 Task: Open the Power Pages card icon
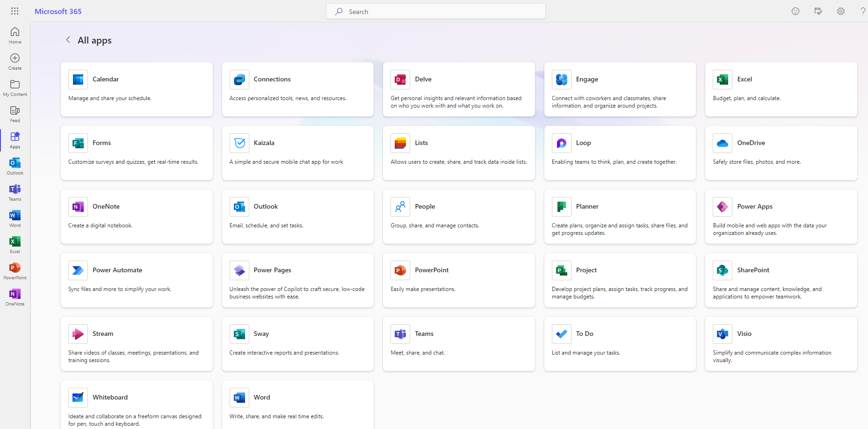point(239,270)
